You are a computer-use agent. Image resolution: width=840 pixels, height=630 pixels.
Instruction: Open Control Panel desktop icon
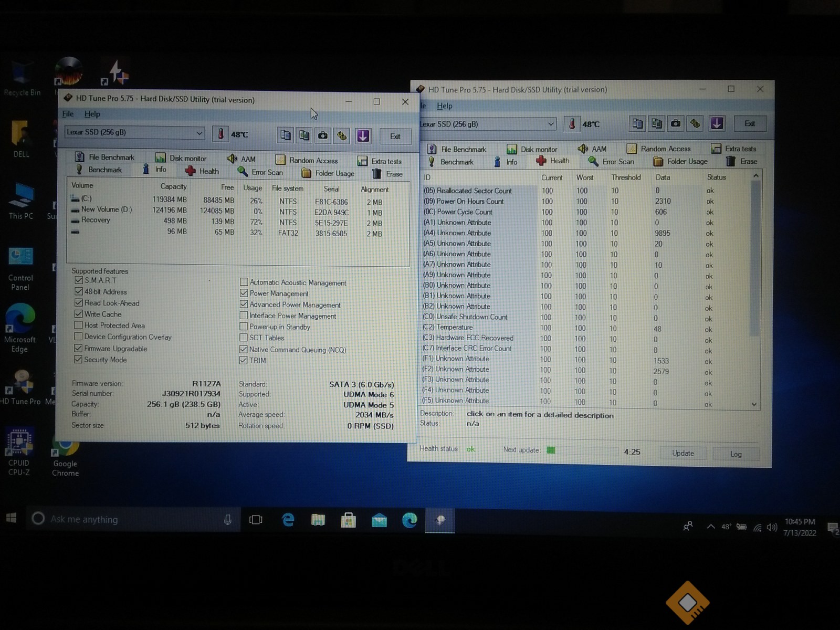(20, 269)
